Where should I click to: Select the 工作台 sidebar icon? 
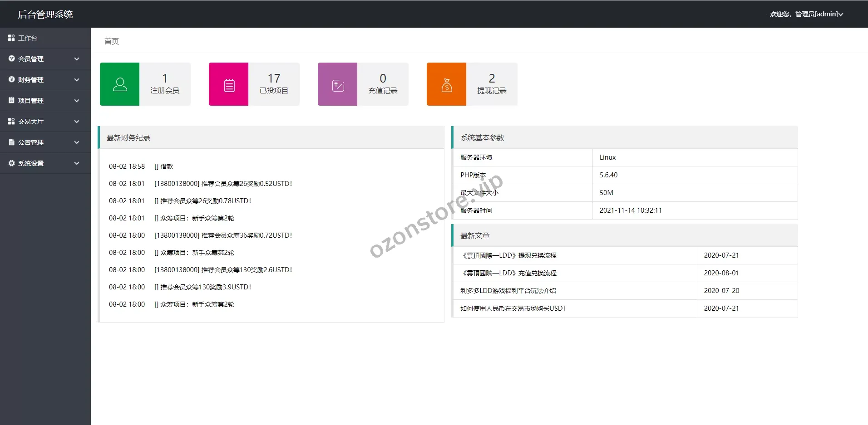click(11, 38)
